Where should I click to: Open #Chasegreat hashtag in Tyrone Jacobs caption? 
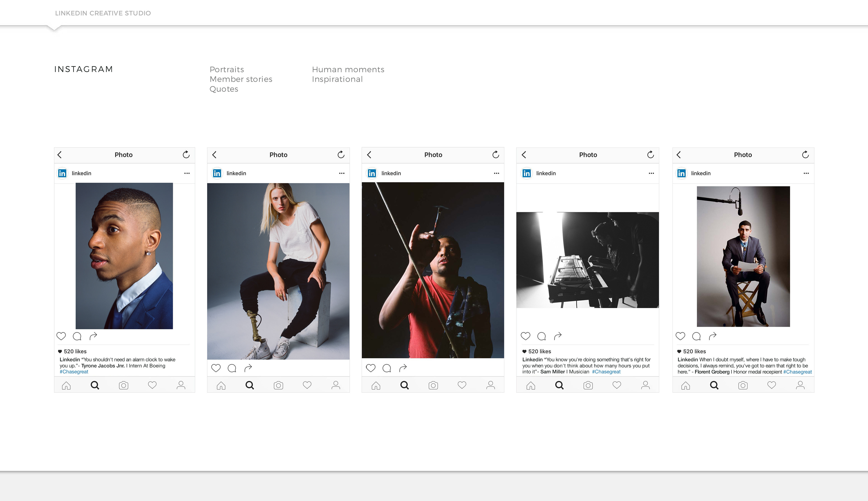point(74,372)
